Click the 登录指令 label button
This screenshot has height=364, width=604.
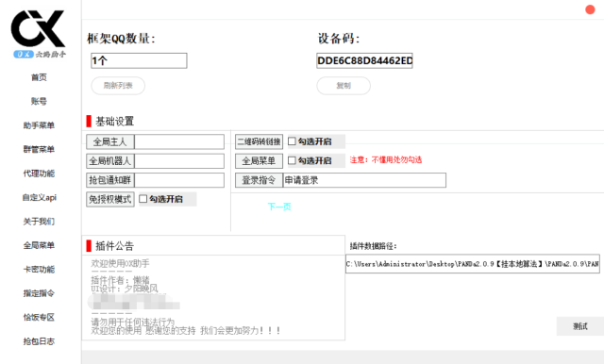click(259, 180)
